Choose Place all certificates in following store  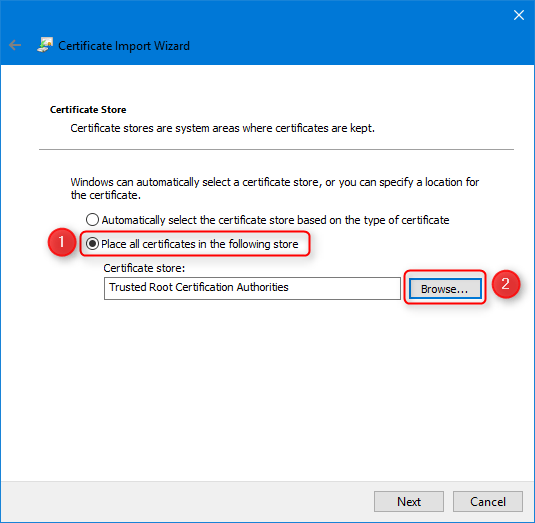(92, 244)
